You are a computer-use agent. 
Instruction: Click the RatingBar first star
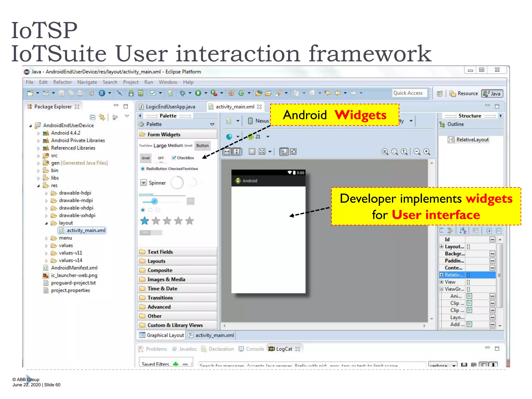coord(145,221)
